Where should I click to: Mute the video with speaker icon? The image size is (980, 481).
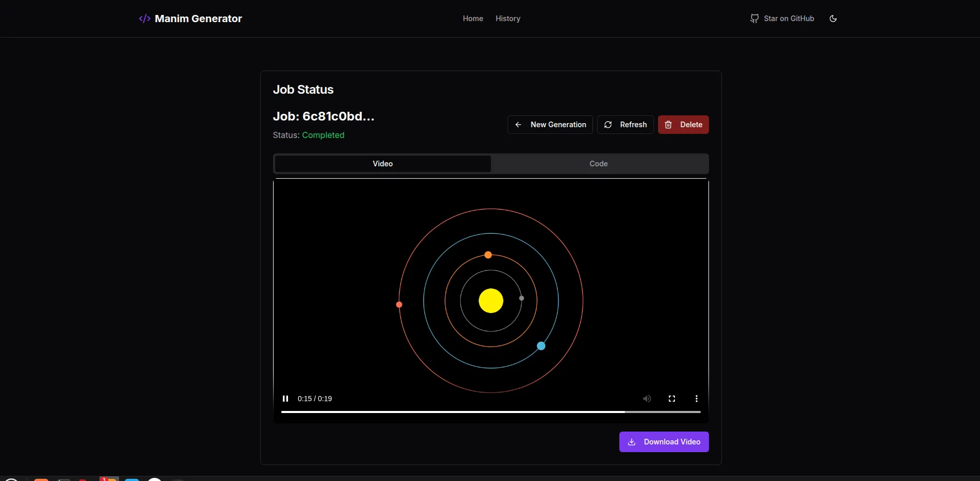click(x=647, y=399)
